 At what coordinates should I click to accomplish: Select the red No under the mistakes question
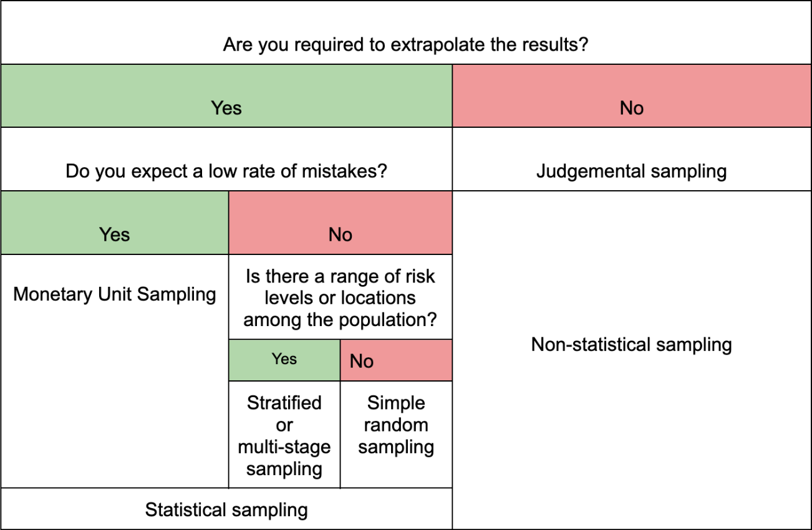click(341, 234)
